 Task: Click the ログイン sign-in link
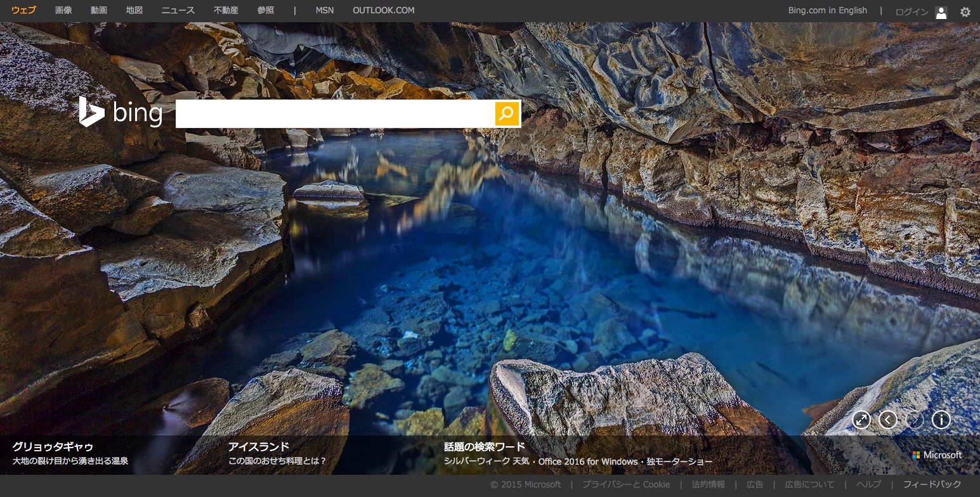[911, 12]
